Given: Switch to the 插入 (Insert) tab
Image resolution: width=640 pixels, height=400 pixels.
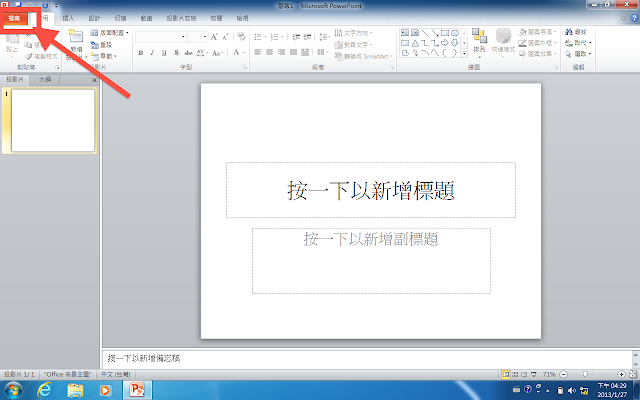Looking at the screenshot, I should coord(68,18).
